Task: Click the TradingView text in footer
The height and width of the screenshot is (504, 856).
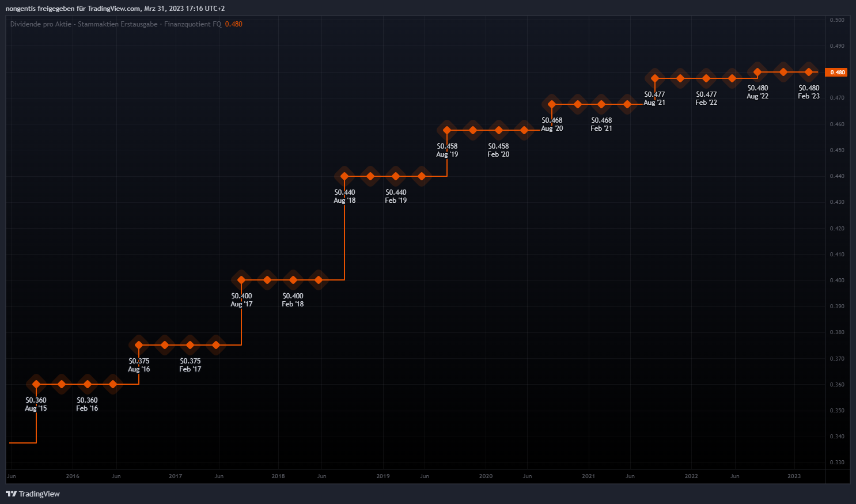Action: 39,494
